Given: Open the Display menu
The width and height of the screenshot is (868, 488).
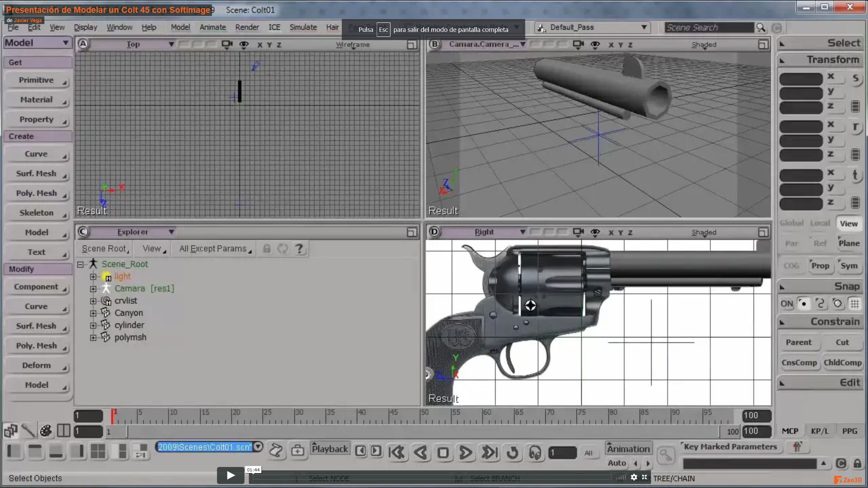Looking at the screenshot, I should [x=85, y=27].
